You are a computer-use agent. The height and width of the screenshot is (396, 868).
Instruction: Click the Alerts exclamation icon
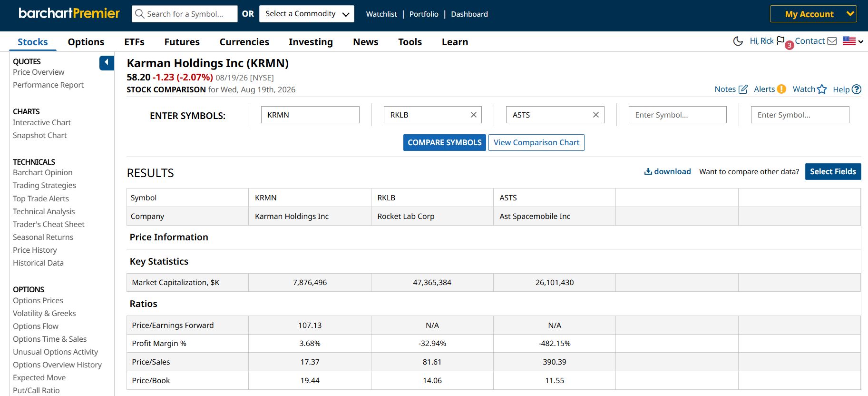tap(781, 89)
